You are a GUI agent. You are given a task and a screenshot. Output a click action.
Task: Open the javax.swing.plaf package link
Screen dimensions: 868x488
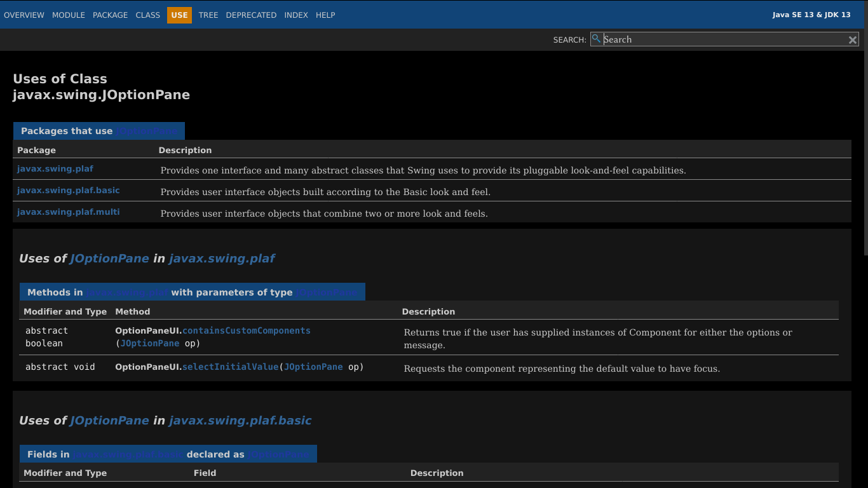(55, 168)
